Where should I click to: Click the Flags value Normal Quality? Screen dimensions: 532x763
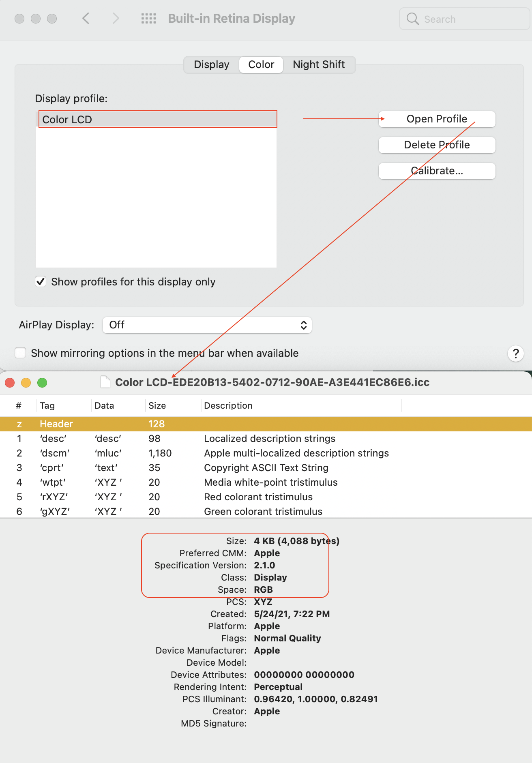point(287,638)
